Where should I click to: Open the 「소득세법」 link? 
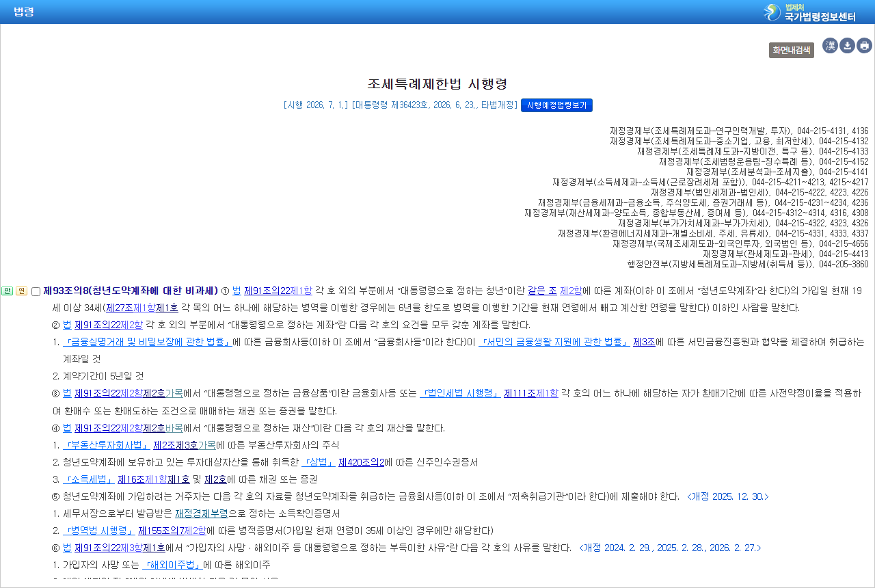pos(89,479)
